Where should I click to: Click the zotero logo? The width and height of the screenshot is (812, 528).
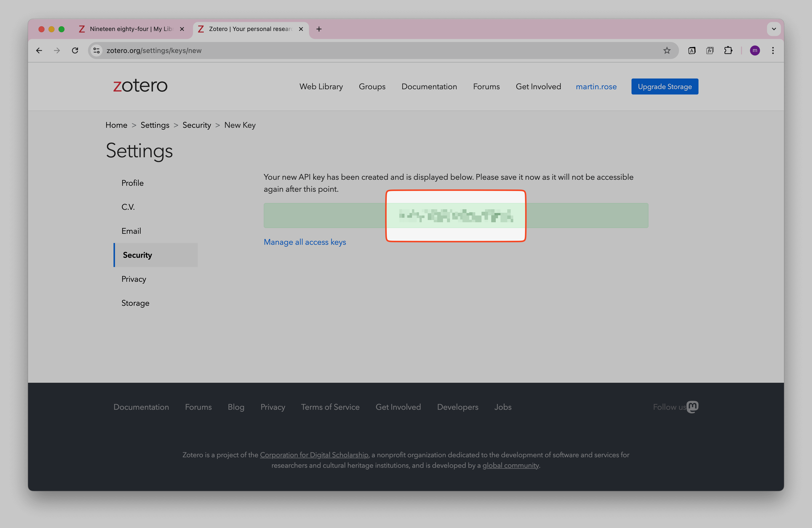[x=140, y=85]
